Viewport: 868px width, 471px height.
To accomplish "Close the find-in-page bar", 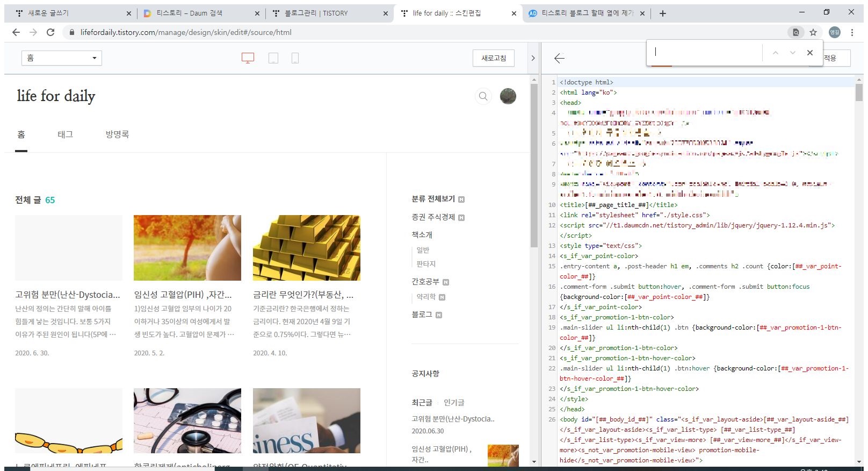I will pyautogui.click(x=810, y=53).
